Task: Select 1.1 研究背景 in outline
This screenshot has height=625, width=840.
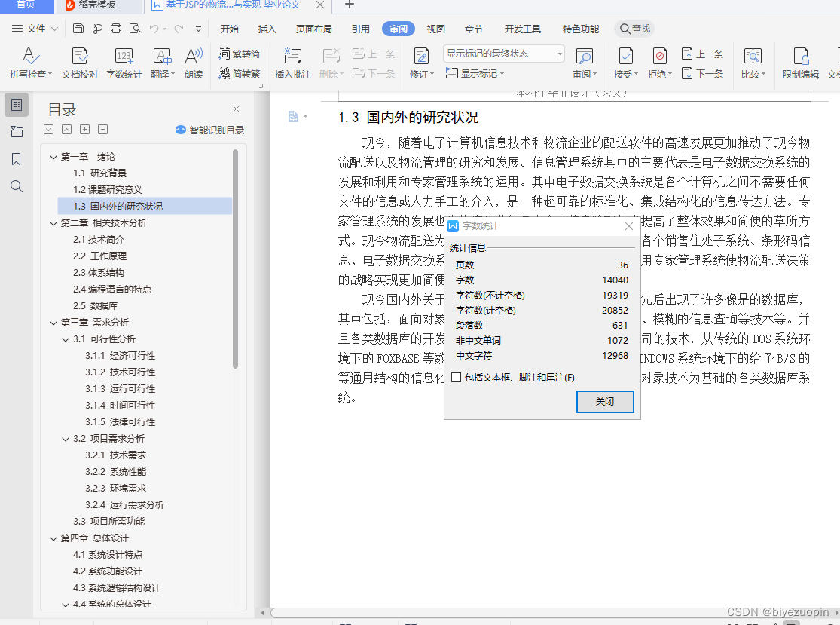Action: [99, 173]
